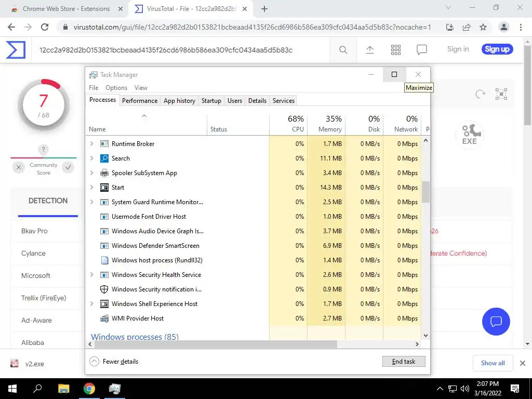This screenshot has width=532, height=399.
Task: Click the community score upvote check icon
Action: click(68, 167)
